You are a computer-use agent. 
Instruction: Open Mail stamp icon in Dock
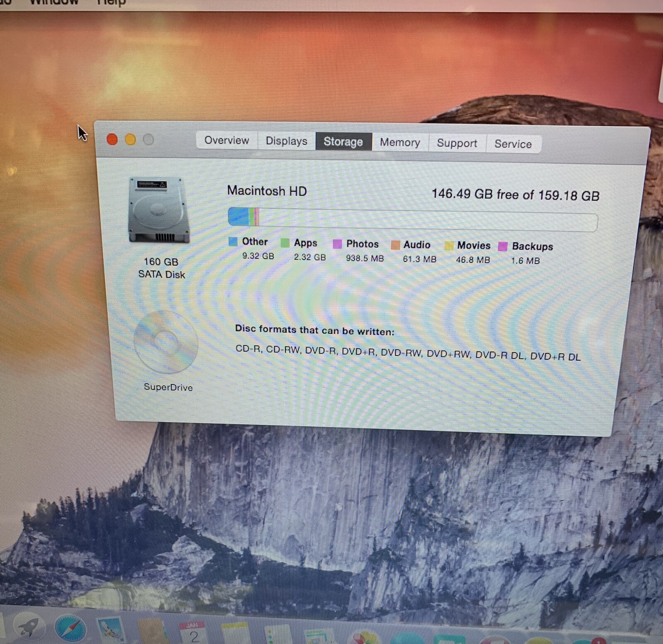coord(111,630)
